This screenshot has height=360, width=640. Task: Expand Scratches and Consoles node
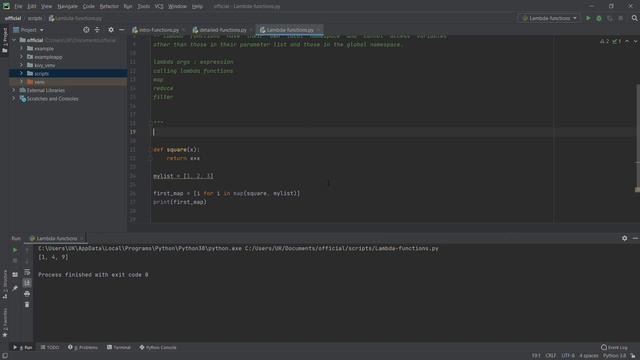[x=14, y=99]
